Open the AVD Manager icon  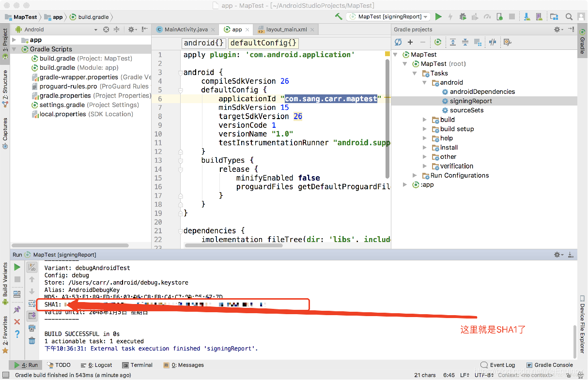pyautogui.click(x=539, y=16)
